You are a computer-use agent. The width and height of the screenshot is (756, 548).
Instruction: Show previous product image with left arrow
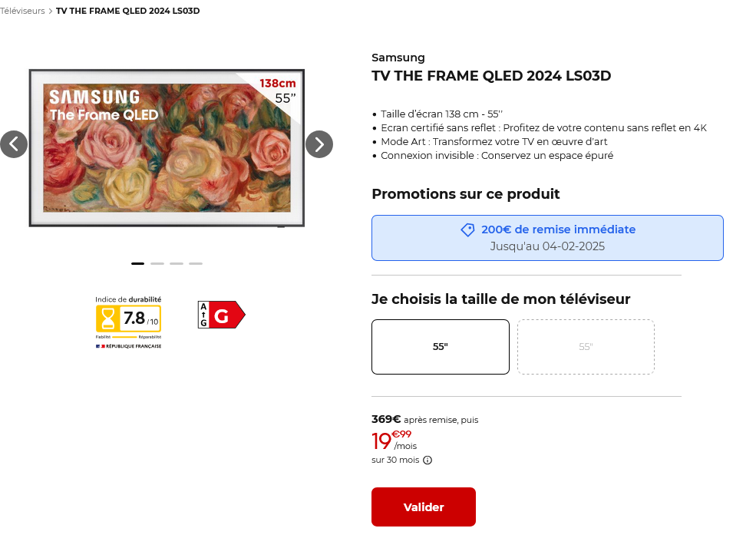(14, 144)
